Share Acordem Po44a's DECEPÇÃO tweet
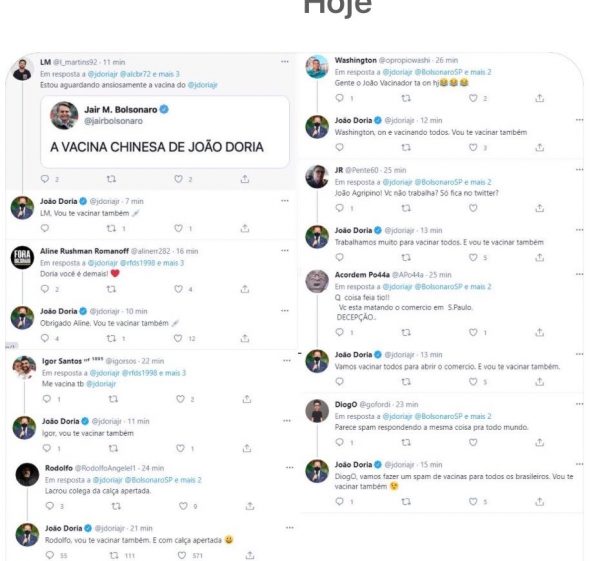This screenshot has height=561, width=600. [540, 332]
